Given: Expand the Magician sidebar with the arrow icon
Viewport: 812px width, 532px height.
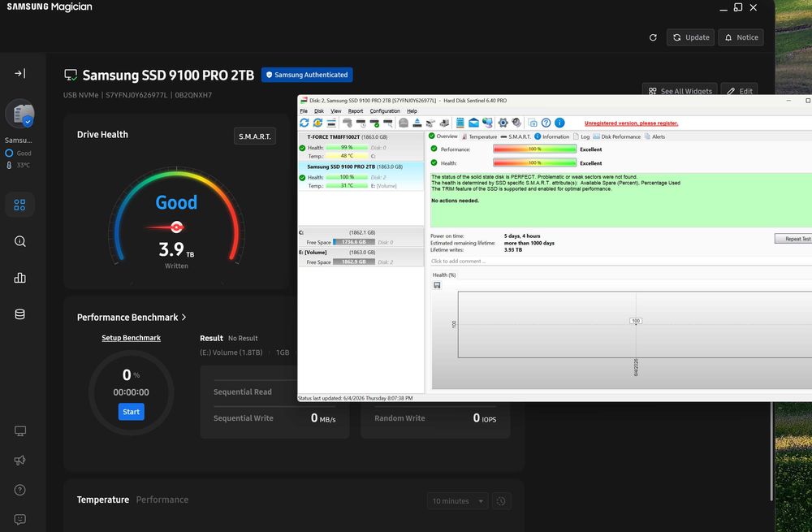Looking at the screenshot, I should 19,74.
